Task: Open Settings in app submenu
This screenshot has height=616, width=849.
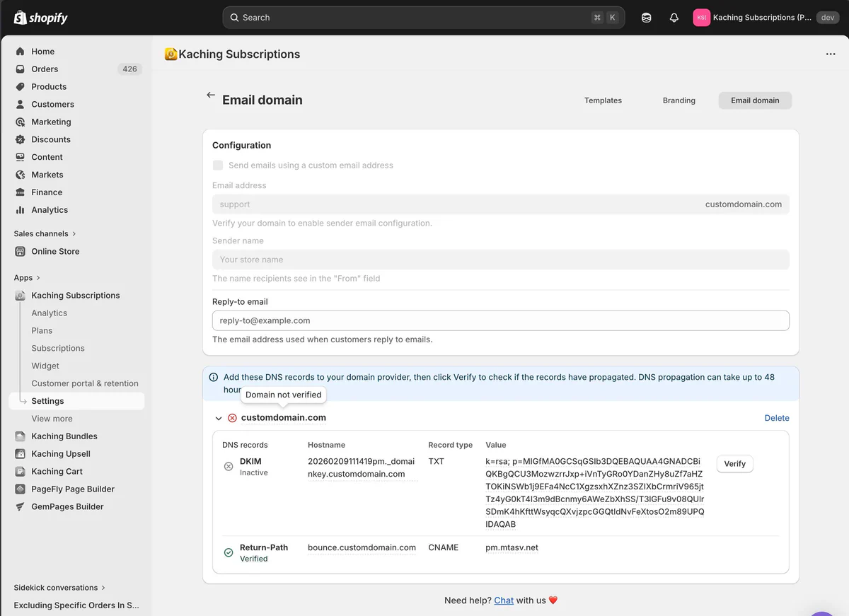Action: tap(76, 401)
